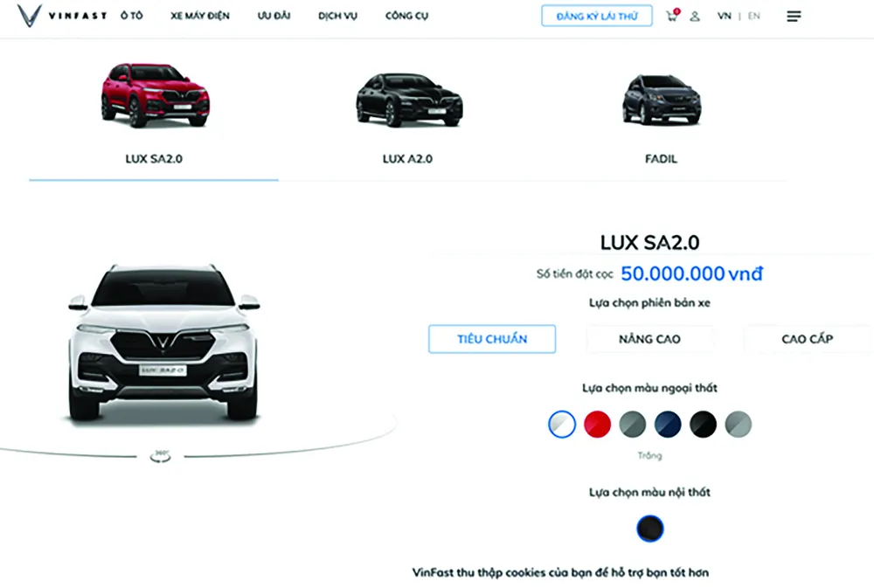This screenshot has width=874, height=588.
Task: Click the VinFast logo
Action: 62,16
